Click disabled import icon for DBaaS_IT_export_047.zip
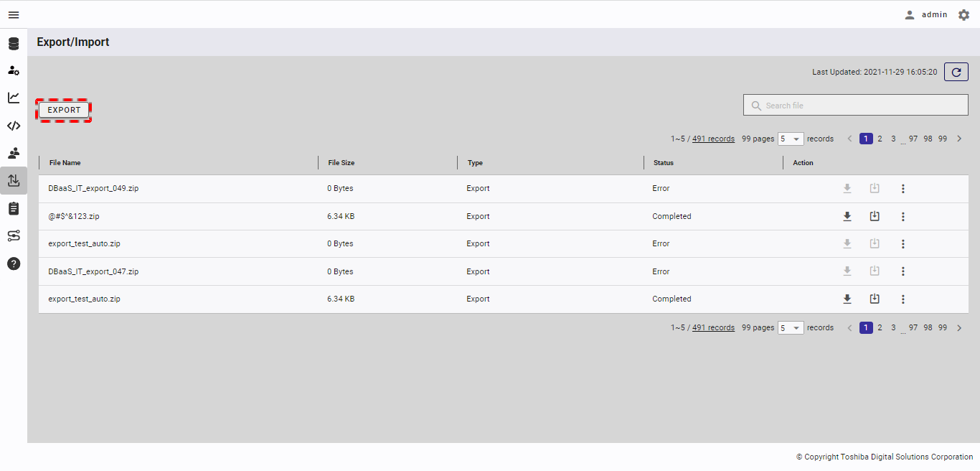The height and width of the screenshot is (471, 980). pyautogui.click(x=875, y=271)
